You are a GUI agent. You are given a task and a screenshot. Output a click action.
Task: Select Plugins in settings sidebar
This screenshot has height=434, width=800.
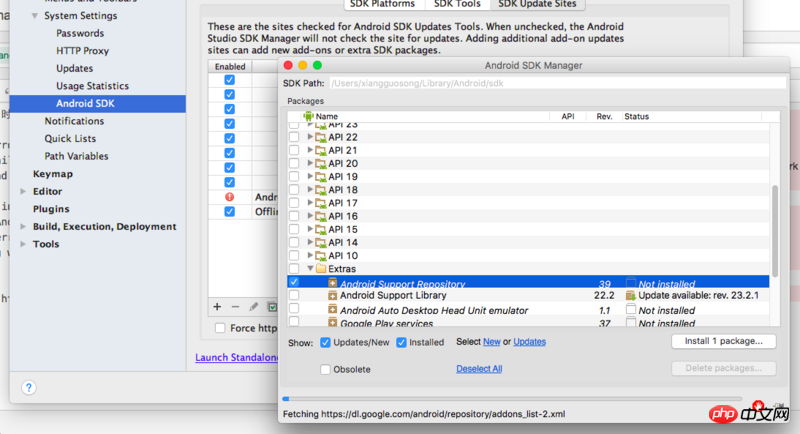(x=51, y=209)
